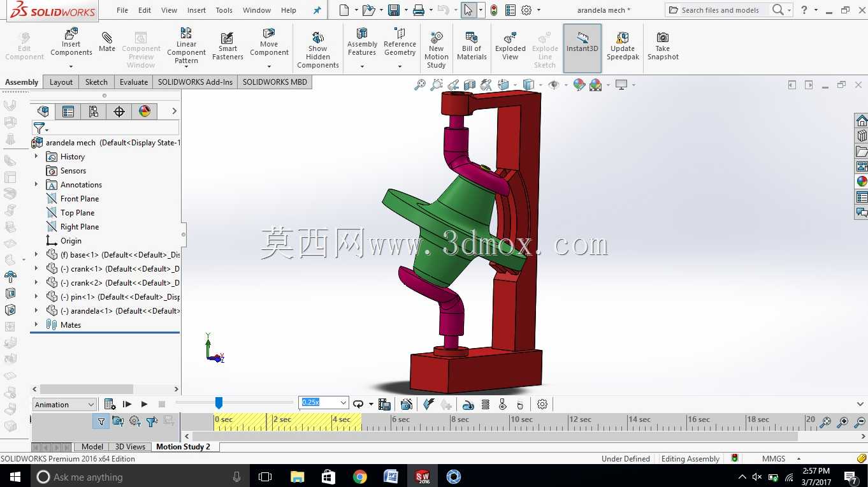The height and width of the screenshot is (487, 868).
Task: Open Appearances tab in task pane
Action: [862, 182]
